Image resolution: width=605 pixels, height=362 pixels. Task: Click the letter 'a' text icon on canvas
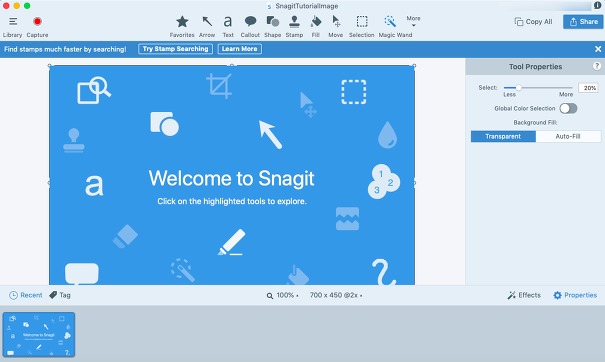pyautogui.click(x=94, y=185)
